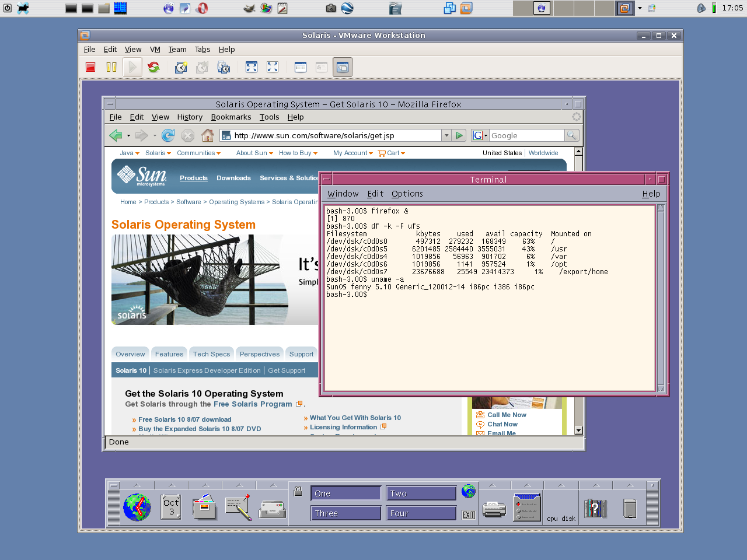Click the 17:05 clock in top panel
The height and width of the screenshot is (560, 747).
tap(732, 8)
